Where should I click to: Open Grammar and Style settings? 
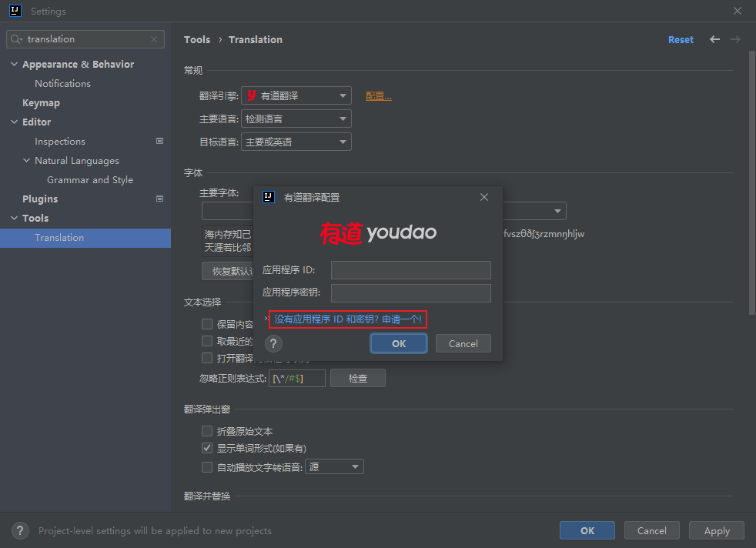89,180
